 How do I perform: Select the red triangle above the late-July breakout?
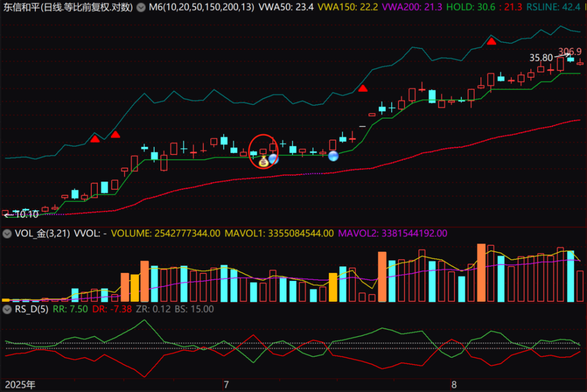[x=363, y=89]
